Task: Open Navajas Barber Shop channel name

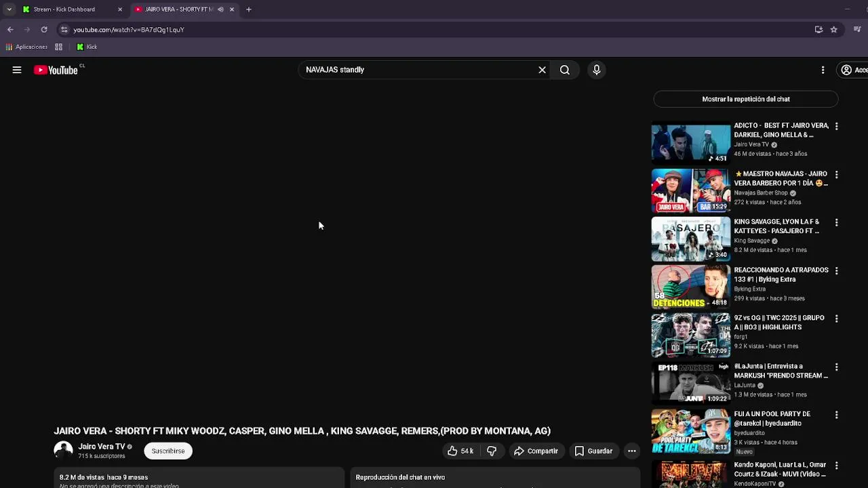Action: (x=761, y=192)
